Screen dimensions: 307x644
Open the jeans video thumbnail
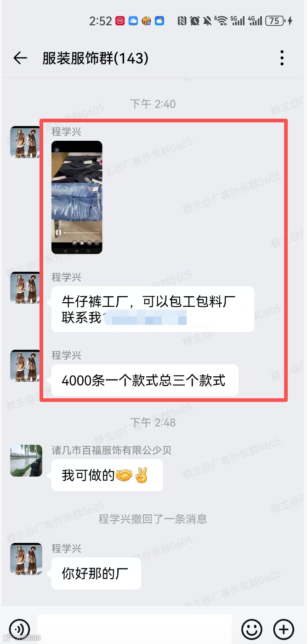77,197
